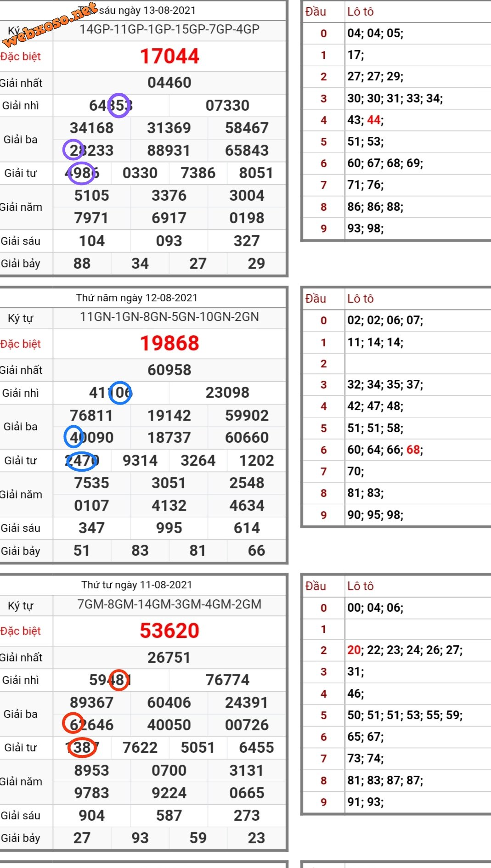Select the first prize number 04460
Image resolution: width=491 pixels, height=868 pixels.
169,83
